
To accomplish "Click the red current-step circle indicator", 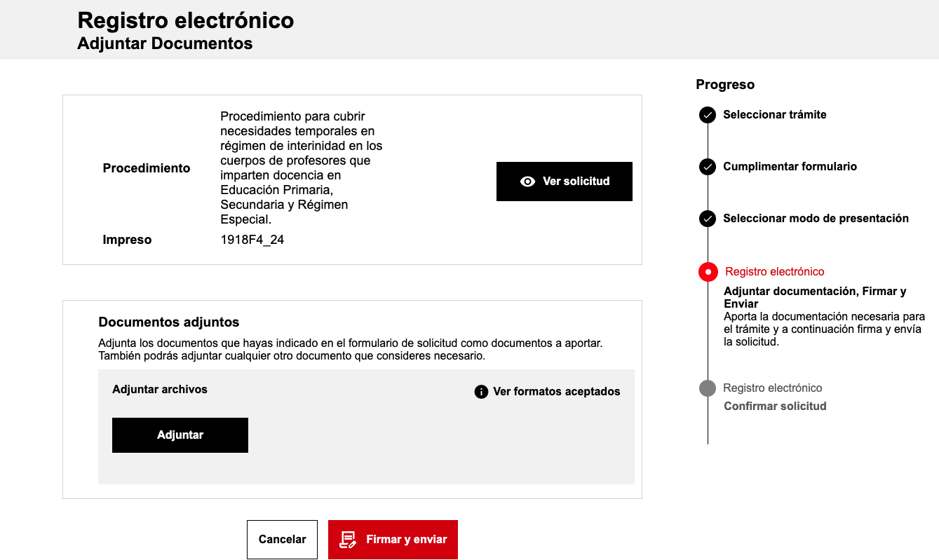I will click(708, 272).
